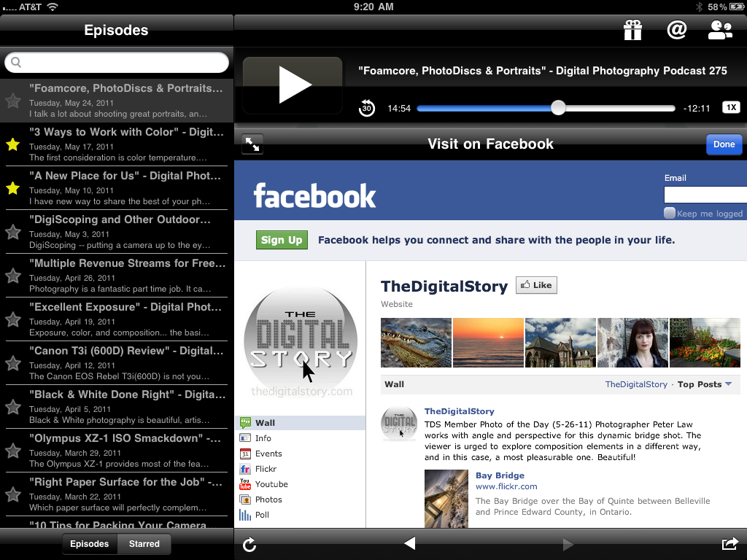Image resolution: width=747 pixels, height=560 pixels.
Task: Open the woman portrait photo thumbnail
Action: [x=632, y=343]
